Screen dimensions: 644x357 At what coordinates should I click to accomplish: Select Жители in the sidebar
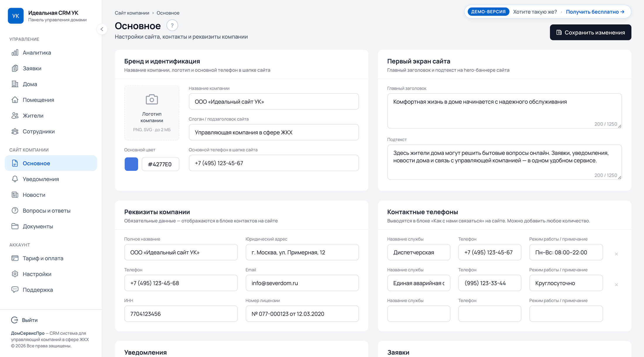coord(51,115)
